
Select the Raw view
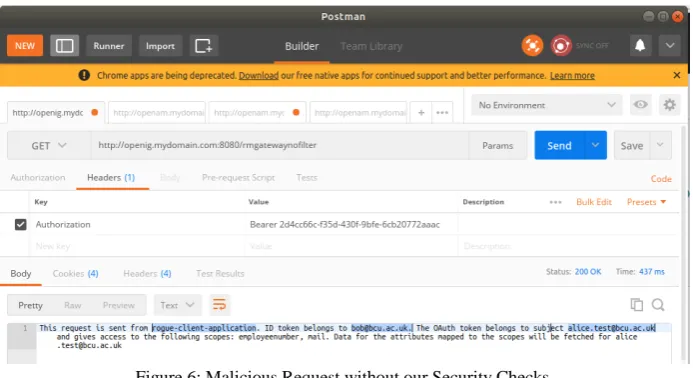tap(72, 305)
